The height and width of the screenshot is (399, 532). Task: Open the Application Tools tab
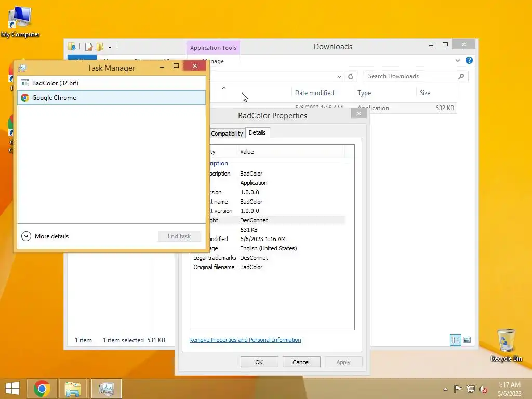213,48
